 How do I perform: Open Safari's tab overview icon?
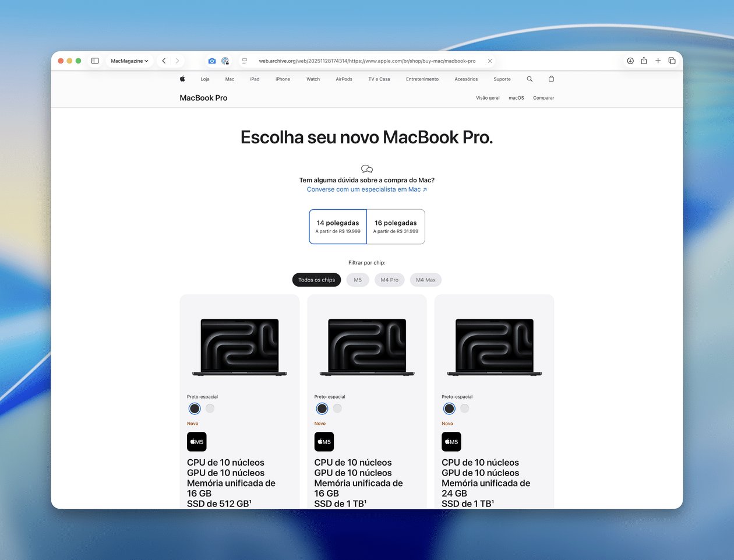(x=672, y=60)
